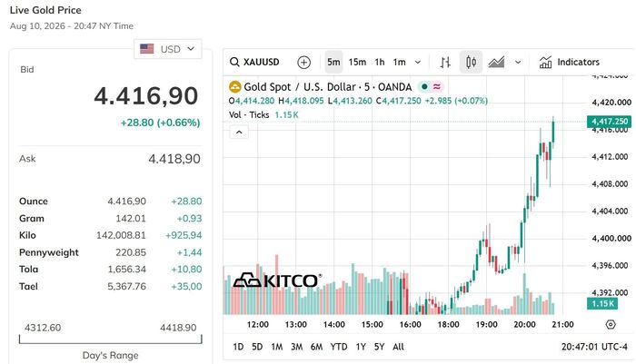Add a symbol with the plus circle icon
636x364 pixels.
click(x=303, y=62)
